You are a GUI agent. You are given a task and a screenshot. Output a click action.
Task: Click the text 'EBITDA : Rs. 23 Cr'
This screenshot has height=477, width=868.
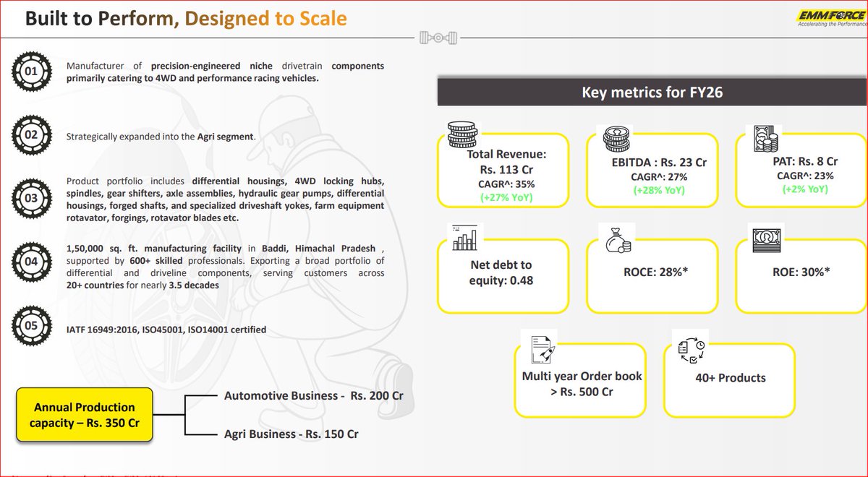click(659, 162)
